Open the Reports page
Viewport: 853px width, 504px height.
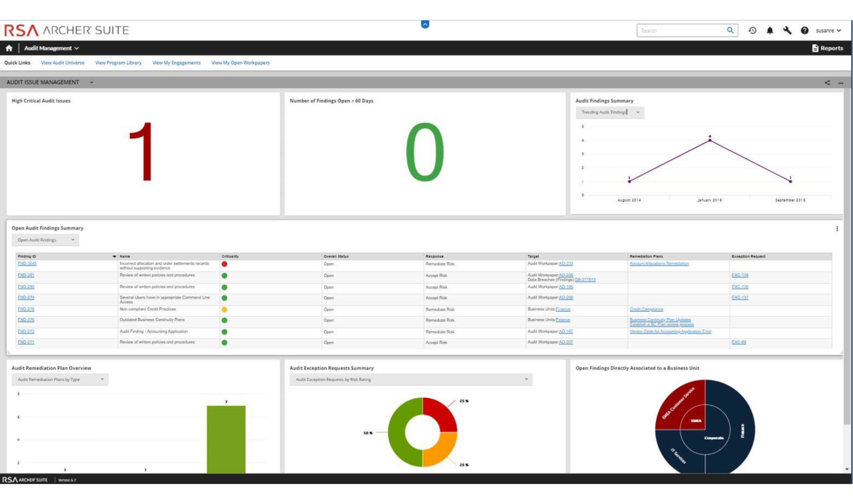pos(827,48)
